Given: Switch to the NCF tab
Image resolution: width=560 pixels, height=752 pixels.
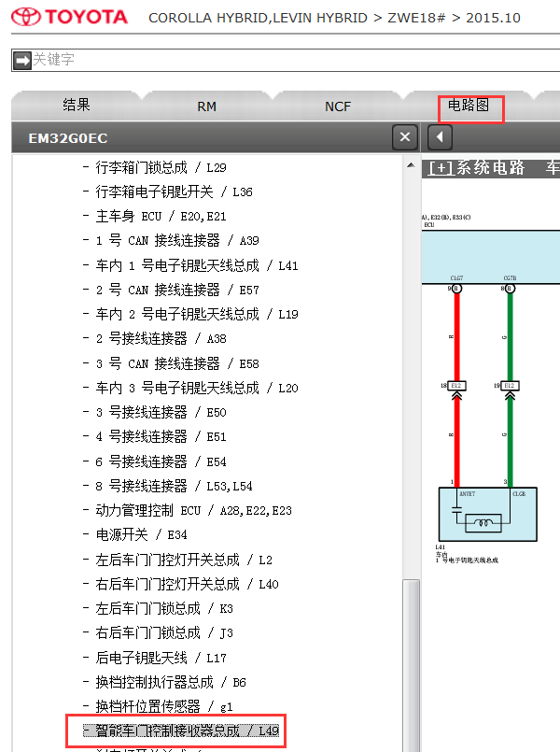Looking at the screenshot, I should click(338, 106).
